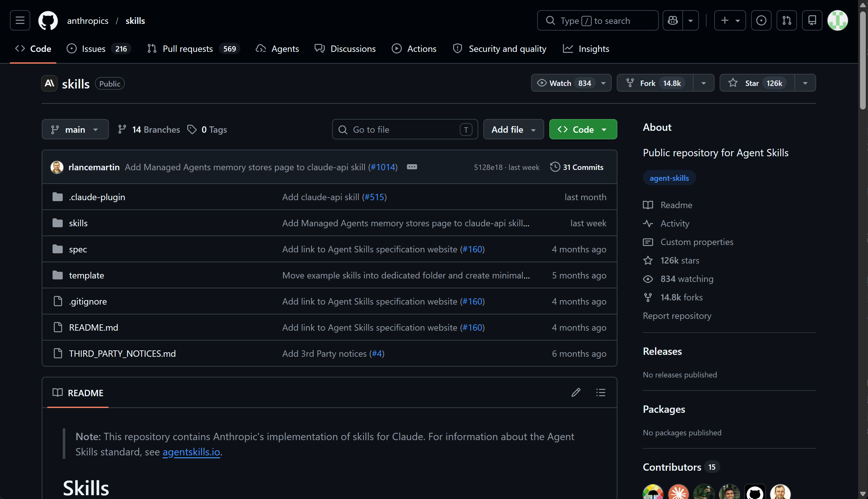Click the file icon beside THIRD_PARTY_NOTICES.md
Image resolution: width=868 pixels, height=499 pixels.
coord(58,353)
